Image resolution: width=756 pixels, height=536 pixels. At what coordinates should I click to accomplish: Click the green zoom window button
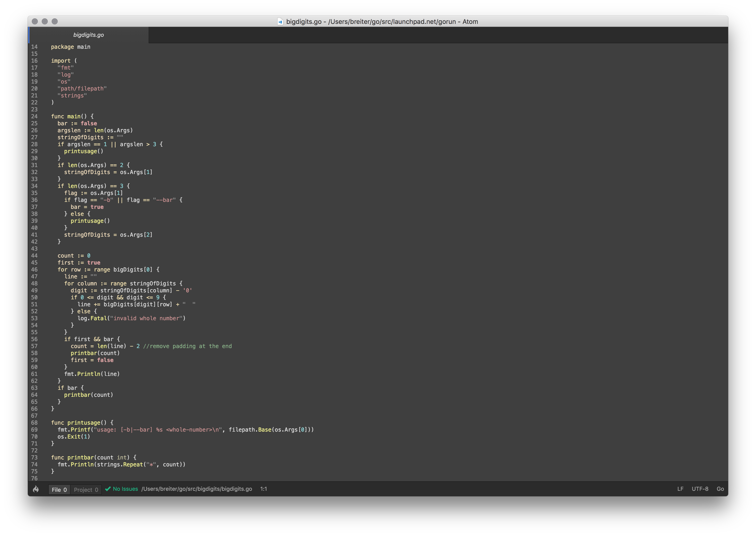[55, 21]
